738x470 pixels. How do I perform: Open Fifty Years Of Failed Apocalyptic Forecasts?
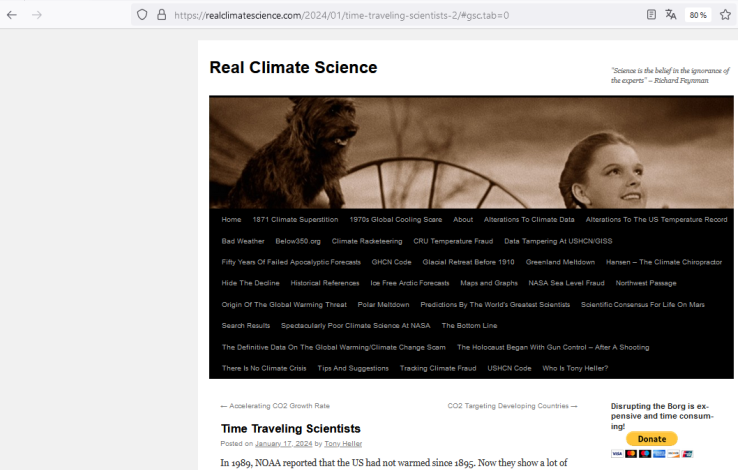tap(291, 262)
